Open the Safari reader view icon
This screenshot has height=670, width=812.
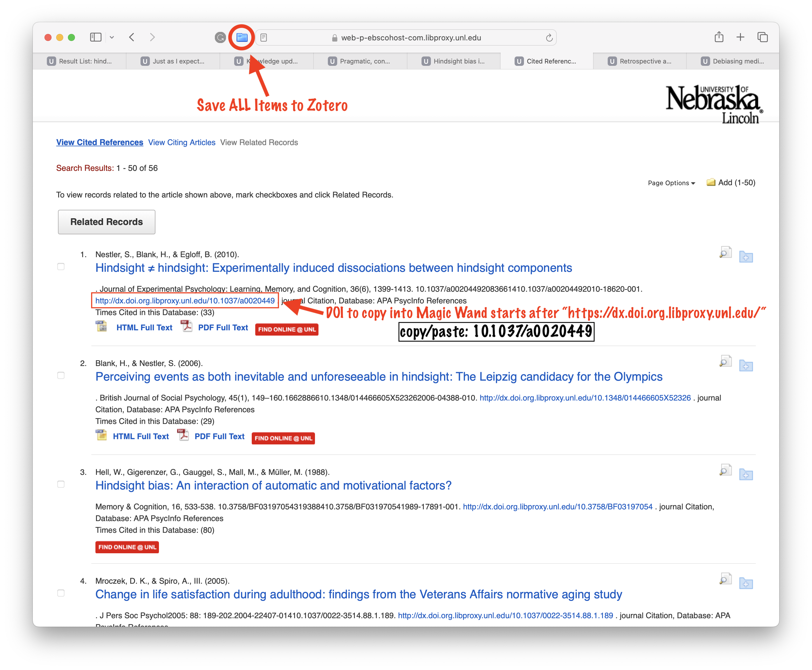pyautogui.click(x=264, y=37)
